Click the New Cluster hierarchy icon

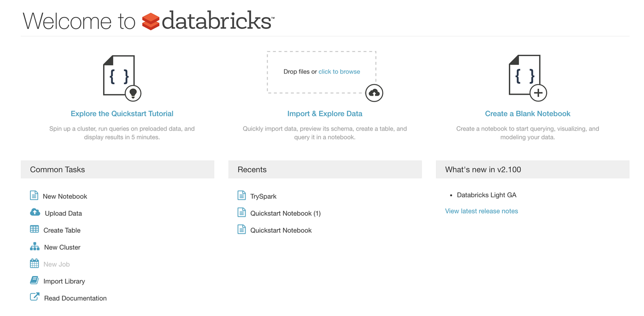(34, 247)
